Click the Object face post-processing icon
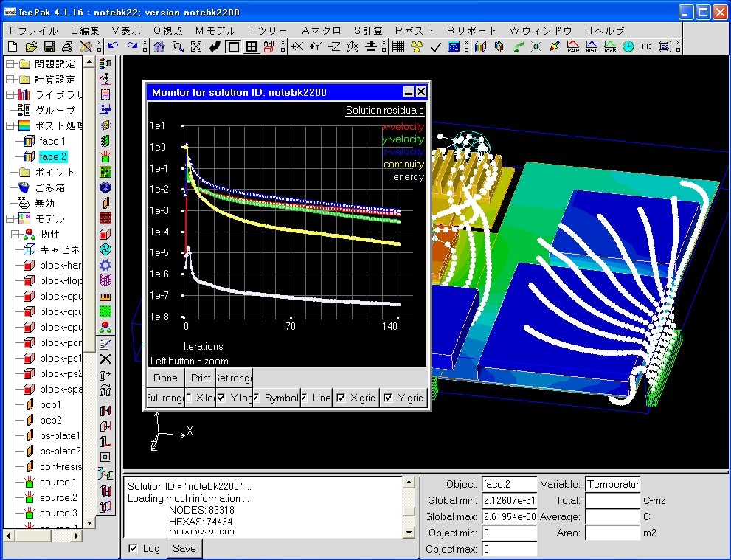 point(481,46)
